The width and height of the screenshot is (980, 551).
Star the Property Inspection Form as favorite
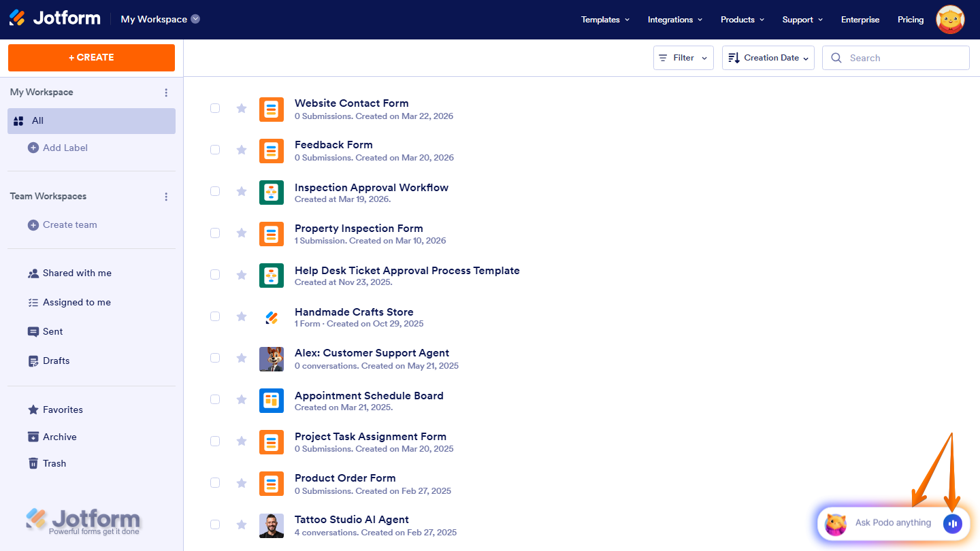(x=242, y=233)
